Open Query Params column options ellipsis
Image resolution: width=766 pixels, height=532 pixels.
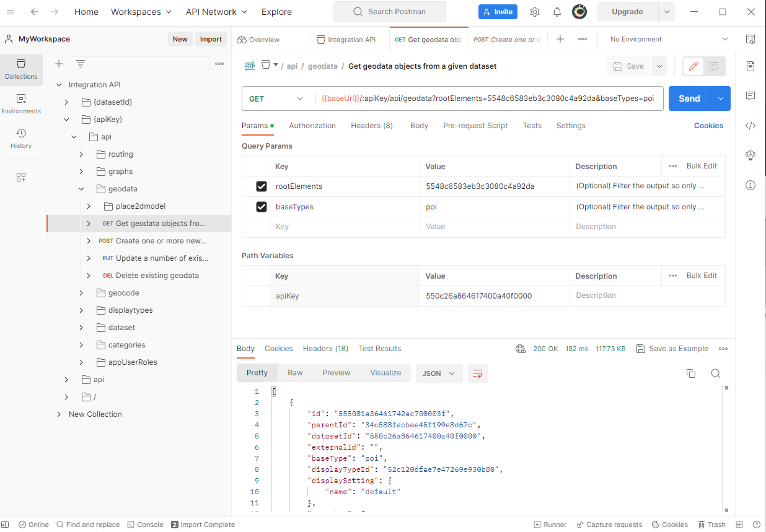(x=673, y=166)
